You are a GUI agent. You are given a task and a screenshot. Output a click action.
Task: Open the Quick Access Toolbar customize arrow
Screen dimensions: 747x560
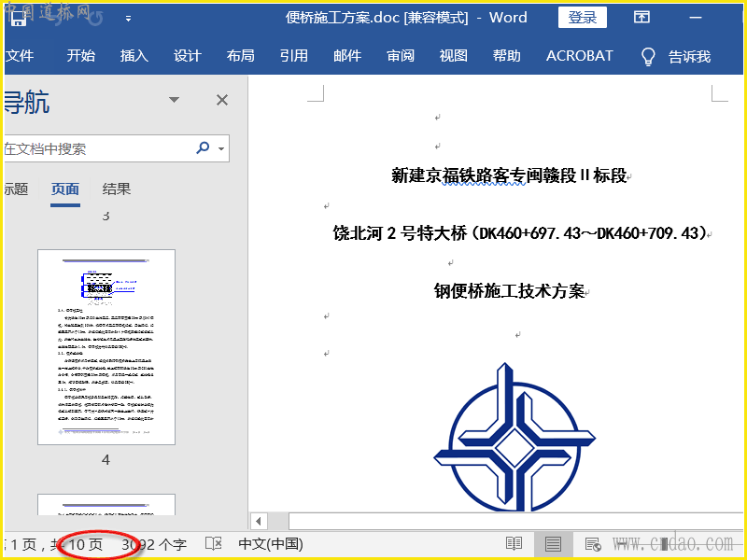coord(128,19)
